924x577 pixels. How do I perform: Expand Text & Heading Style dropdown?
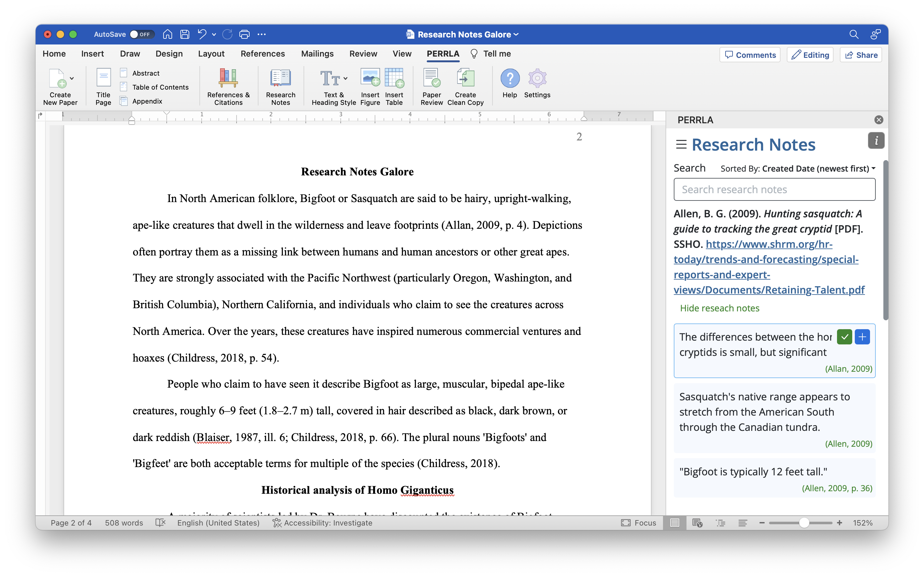pyautogui.click(x=345, y=78)
